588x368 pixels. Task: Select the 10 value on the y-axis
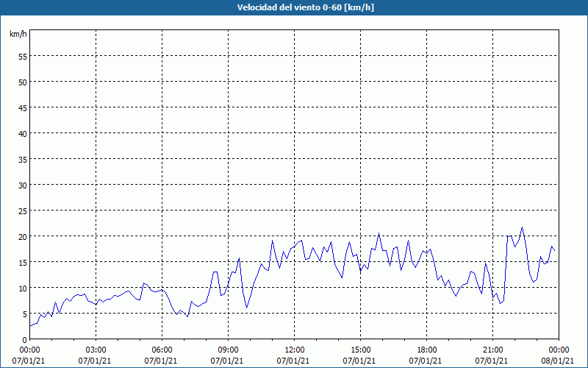[x=23, y=288]
